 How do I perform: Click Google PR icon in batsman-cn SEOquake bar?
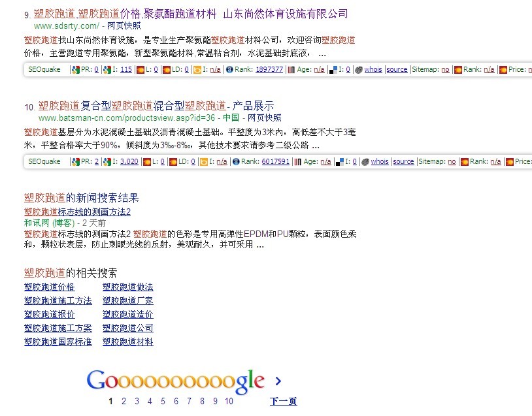point(76,162)
